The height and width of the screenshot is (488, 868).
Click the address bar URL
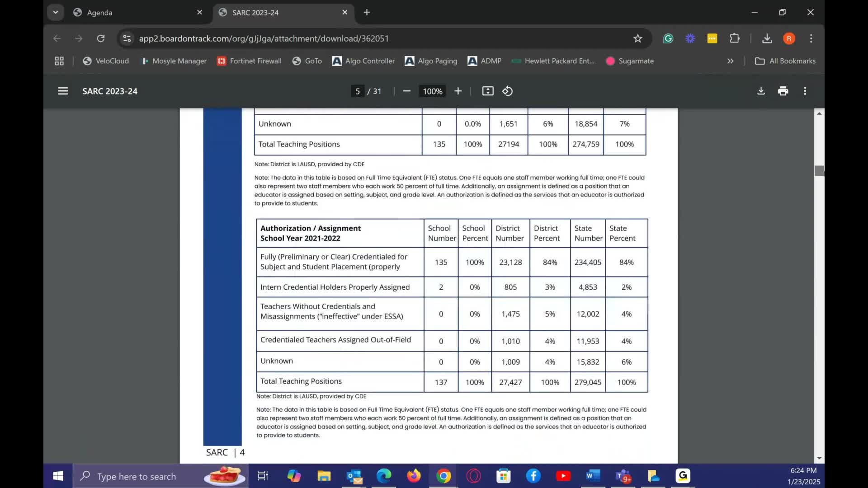[264, 38]
